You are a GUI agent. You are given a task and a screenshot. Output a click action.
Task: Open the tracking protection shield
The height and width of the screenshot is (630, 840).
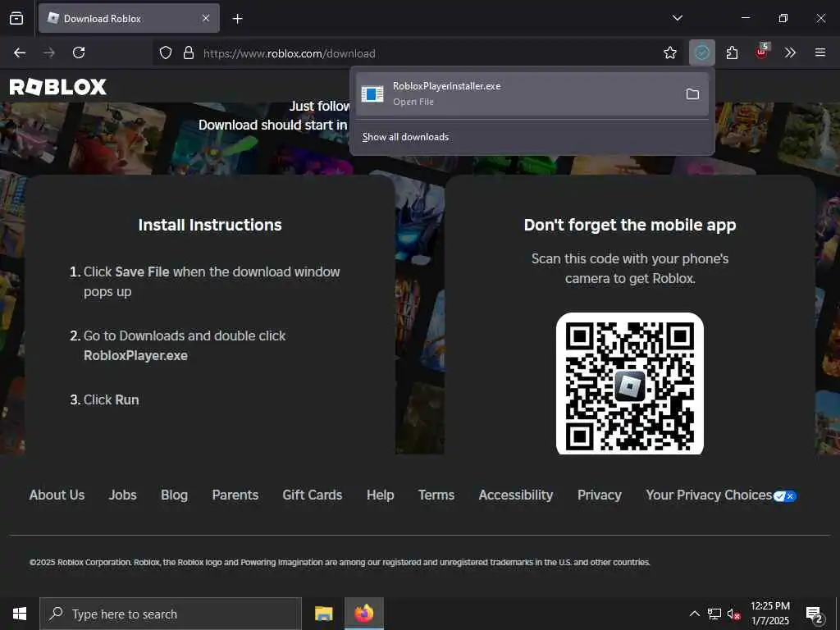click(166, 53)
